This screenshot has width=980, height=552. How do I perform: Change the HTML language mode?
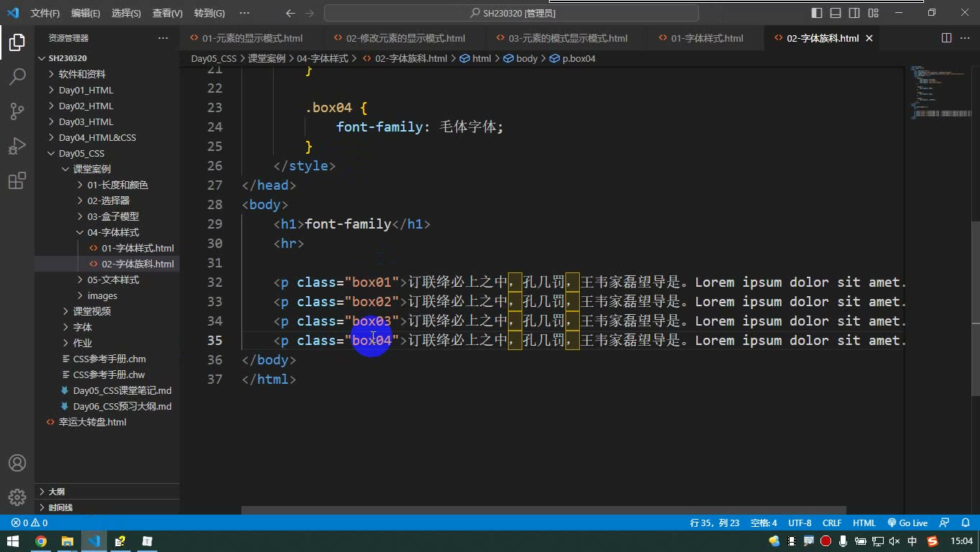point(864,523)
